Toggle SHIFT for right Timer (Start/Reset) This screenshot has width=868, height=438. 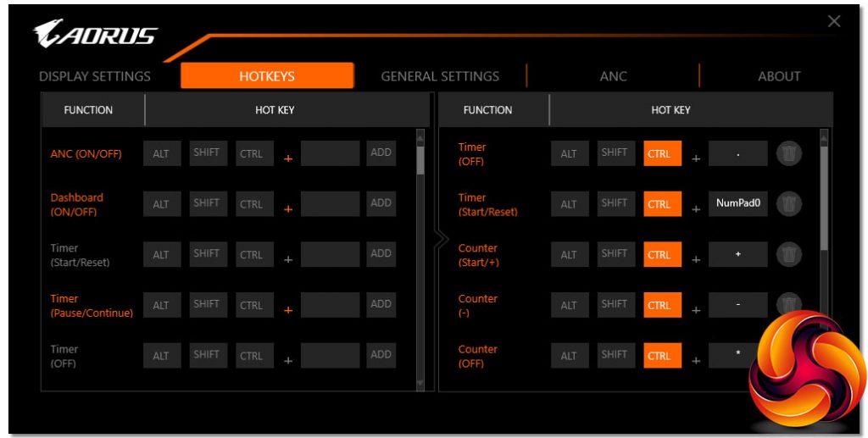pyautogui.click(x=615, y=203)
